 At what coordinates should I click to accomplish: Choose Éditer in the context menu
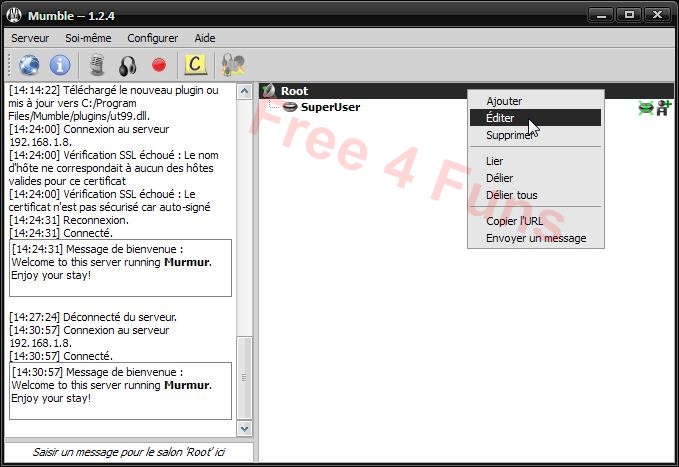tap(500, 118)
